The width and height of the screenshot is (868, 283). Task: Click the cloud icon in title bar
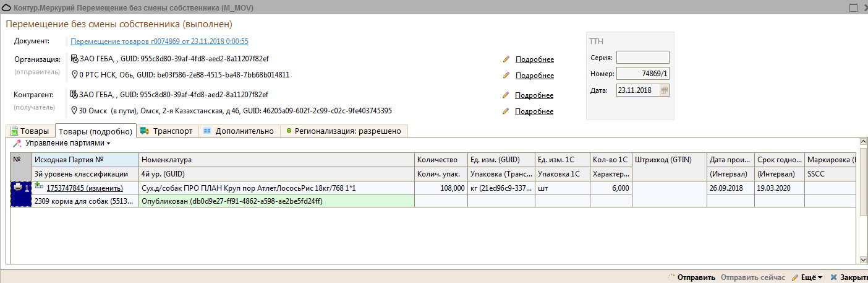(6, 7)
